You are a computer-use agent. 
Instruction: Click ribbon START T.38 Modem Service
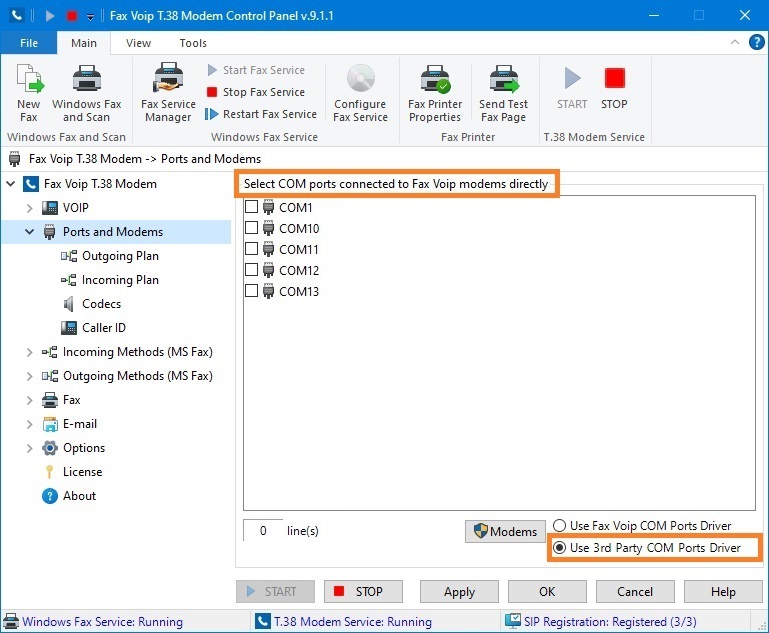pos(572,89)
